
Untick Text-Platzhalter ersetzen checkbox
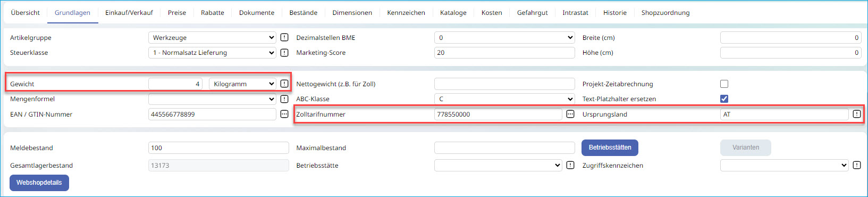(x=724, y=98)
